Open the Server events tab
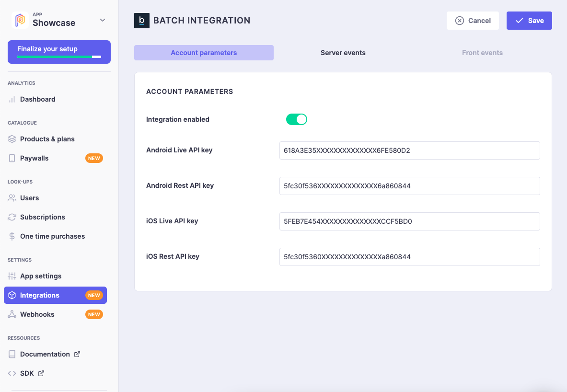The image size is (567, 392). pyautogui.click(x=343, y=53)
